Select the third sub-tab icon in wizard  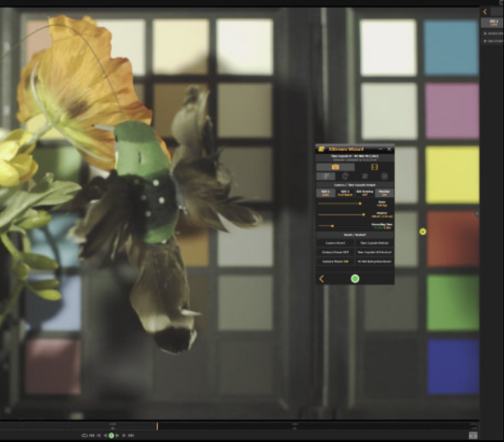(364, 176)
